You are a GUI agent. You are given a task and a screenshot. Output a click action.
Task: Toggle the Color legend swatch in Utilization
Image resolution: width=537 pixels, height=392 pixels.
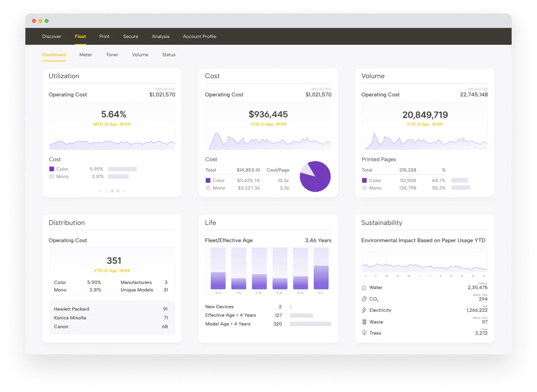pyautogui.click(x=51, y=169)
